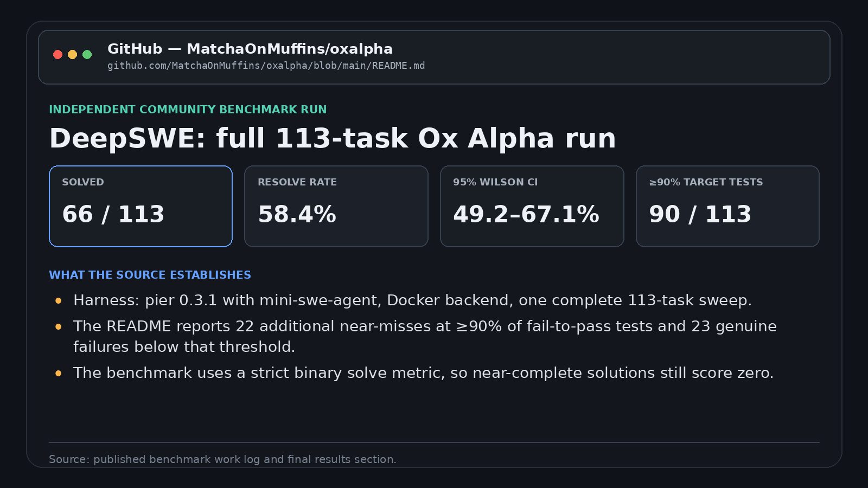
Task: Open the Resolve Rate 58.4% card
Action: [x=336, y=206]
